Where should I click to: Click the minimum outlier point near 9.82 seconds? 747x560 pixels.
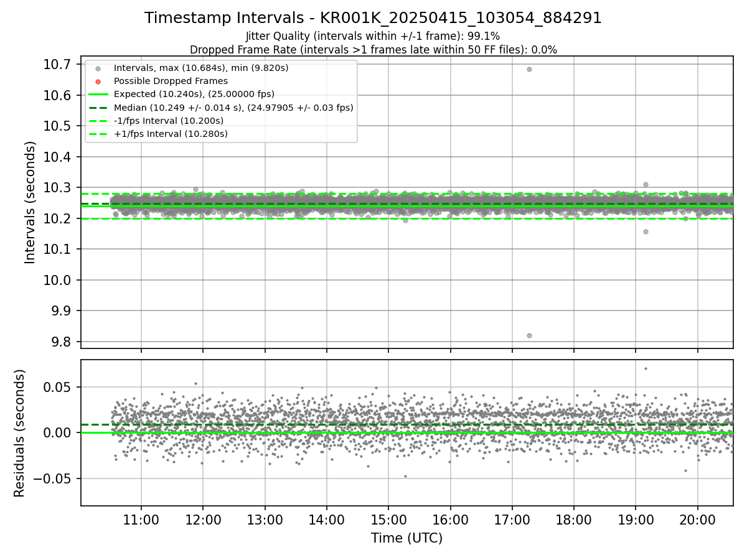pos(529,335)
